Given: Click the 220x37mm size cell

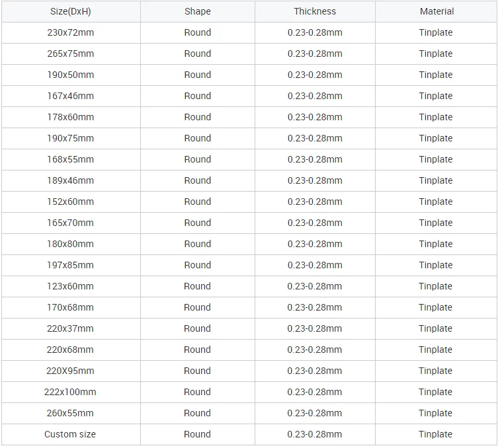Looking at the screenshot, I should 70,328.
